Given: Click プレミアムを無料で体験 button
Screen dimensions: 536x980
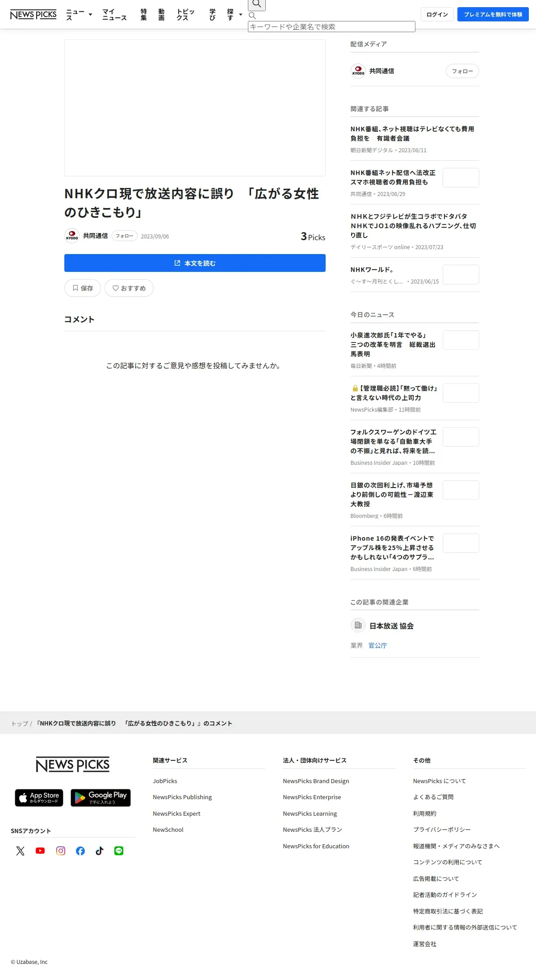Looking at the screenshot, I should (493, 14).
